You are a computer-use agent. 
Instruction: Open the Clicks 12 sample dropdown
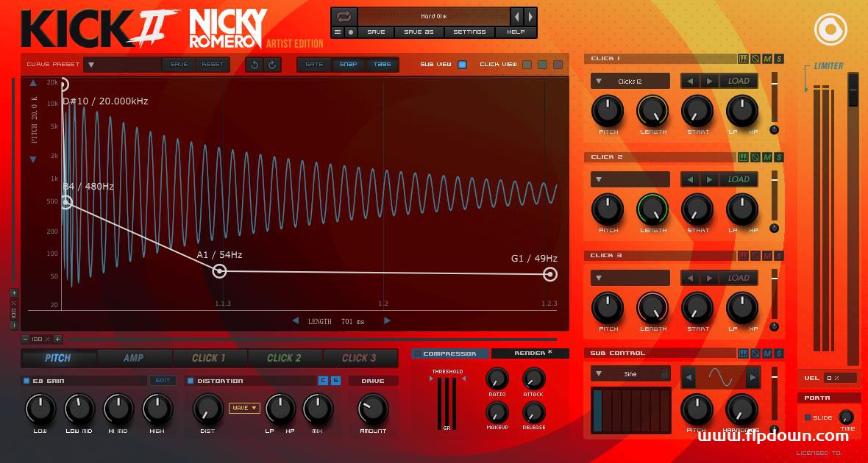[x=630, y=82]
